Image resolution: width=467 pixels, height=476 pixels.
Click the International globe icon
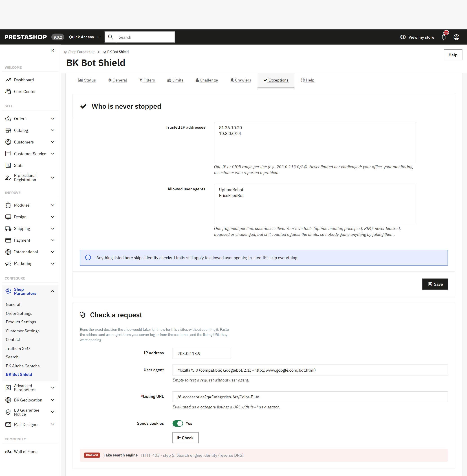click(8, 252)
